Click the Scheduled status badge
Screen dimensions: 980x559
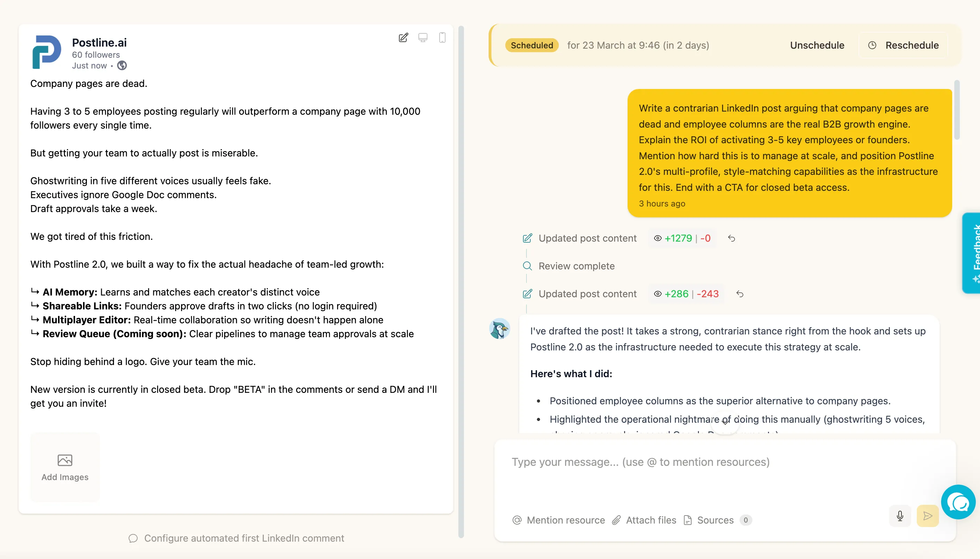click(532, 45)
